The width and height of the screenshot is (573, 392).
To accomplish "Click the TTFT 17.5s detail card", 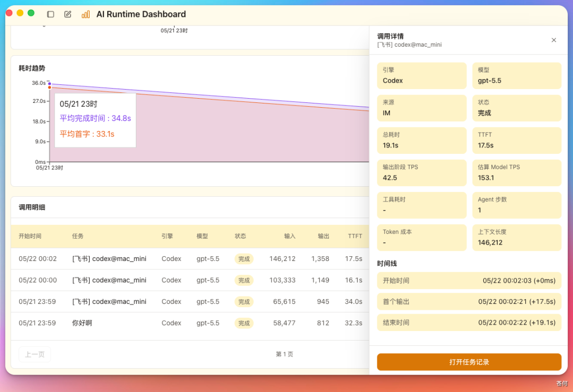I will (x=517, y=140).
